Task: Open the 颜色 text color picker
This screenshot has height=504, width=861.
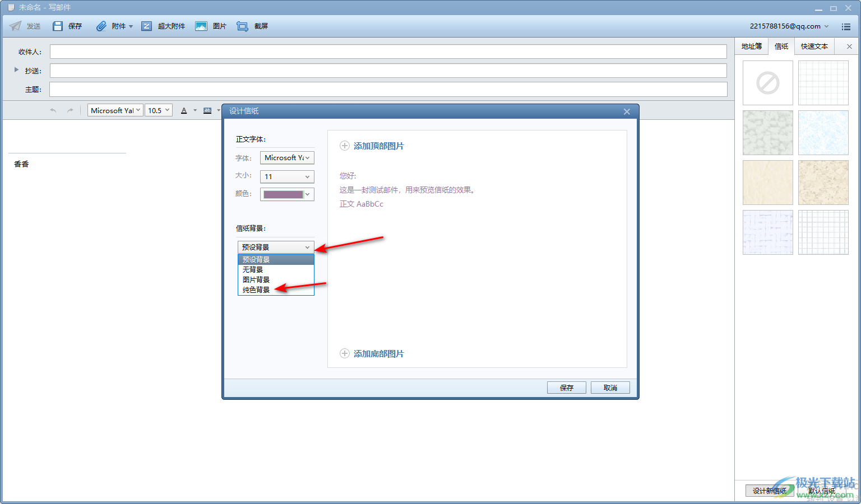Action: click(287, 194)
